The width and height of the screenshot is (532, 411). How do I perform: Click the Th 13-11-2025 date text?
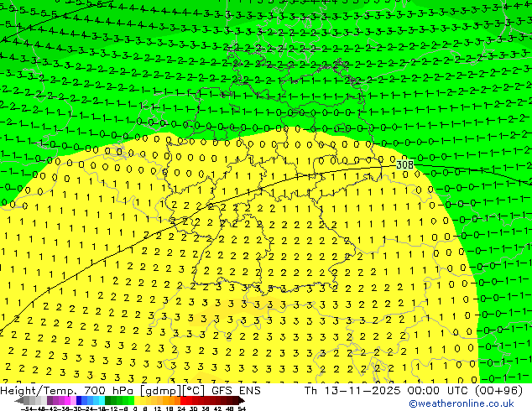(353, 391)
